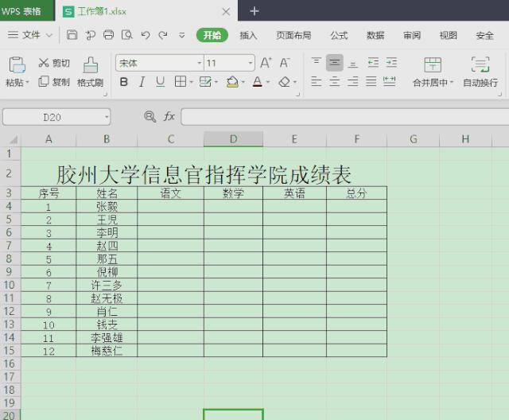Add a new document tab with plus
Viewport: 509px width, 420px height.
(254, 11)
